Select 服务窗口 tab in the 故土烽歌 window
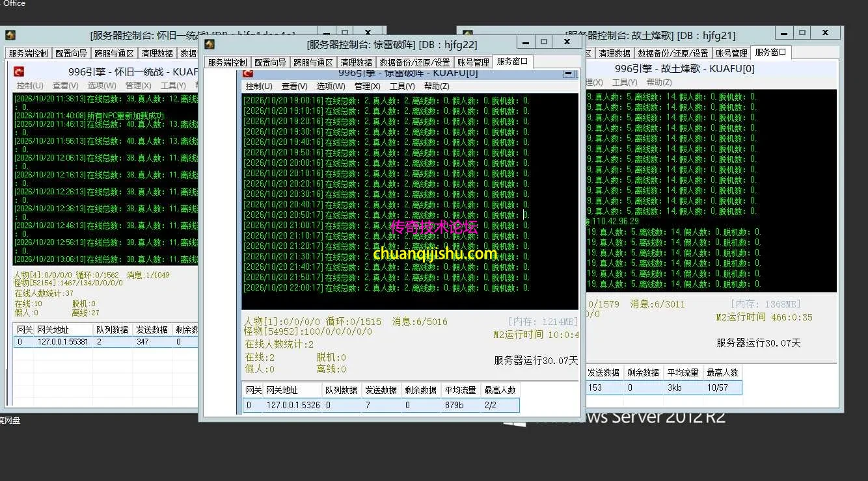 771,53
